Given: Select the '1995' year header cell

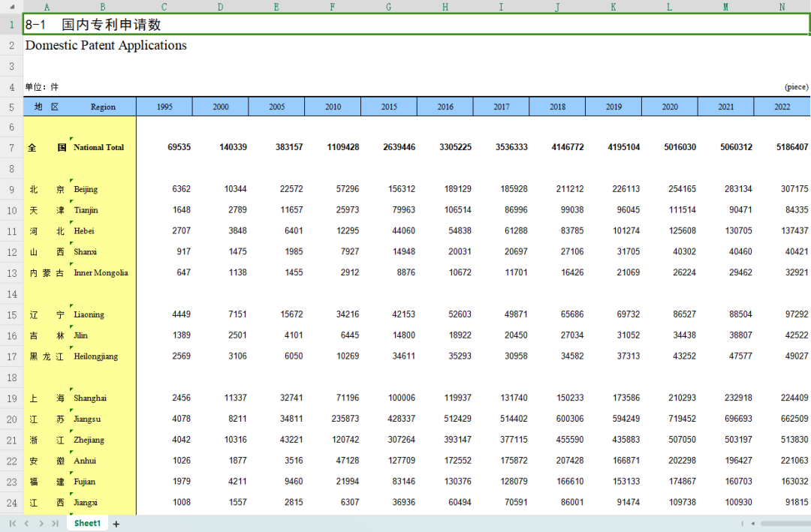Looking at the screenshot, I should coord(164,107).
